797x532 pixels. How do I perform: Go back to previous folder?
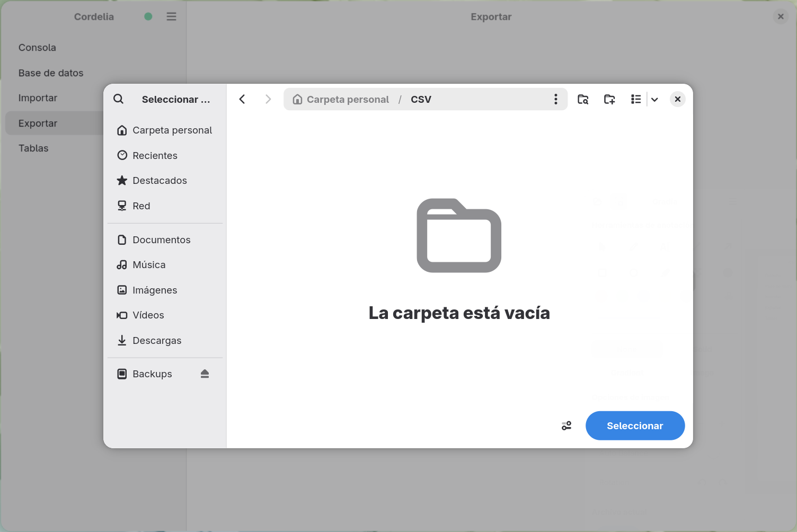242,99
